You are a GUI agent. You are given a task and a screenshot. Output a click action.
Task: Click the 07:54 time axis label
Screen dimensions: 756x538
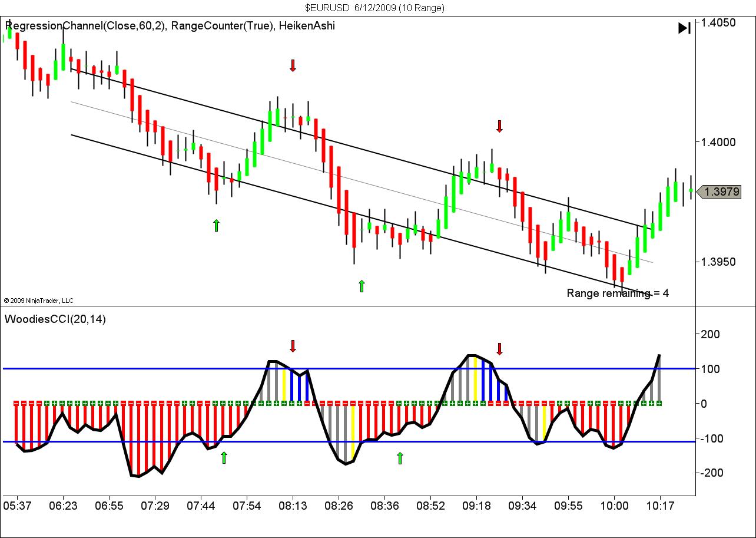click(x=247, y=506)
